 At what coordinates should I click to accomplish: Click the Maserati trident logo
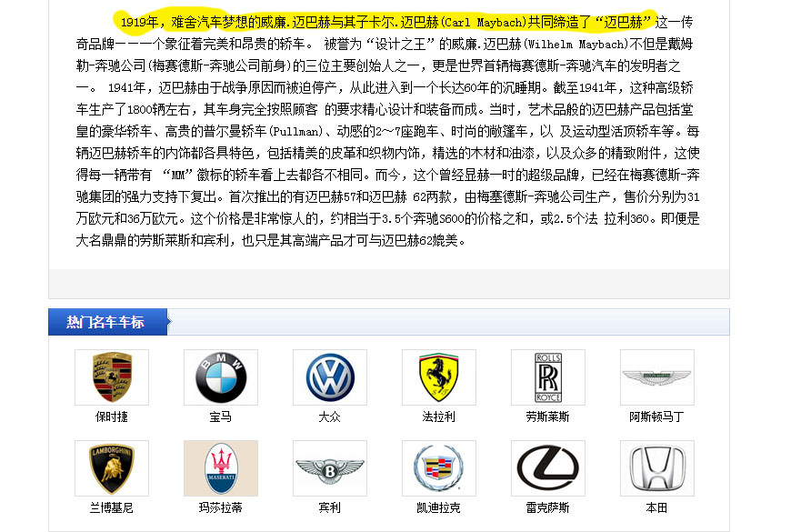(x=220, y=468)
